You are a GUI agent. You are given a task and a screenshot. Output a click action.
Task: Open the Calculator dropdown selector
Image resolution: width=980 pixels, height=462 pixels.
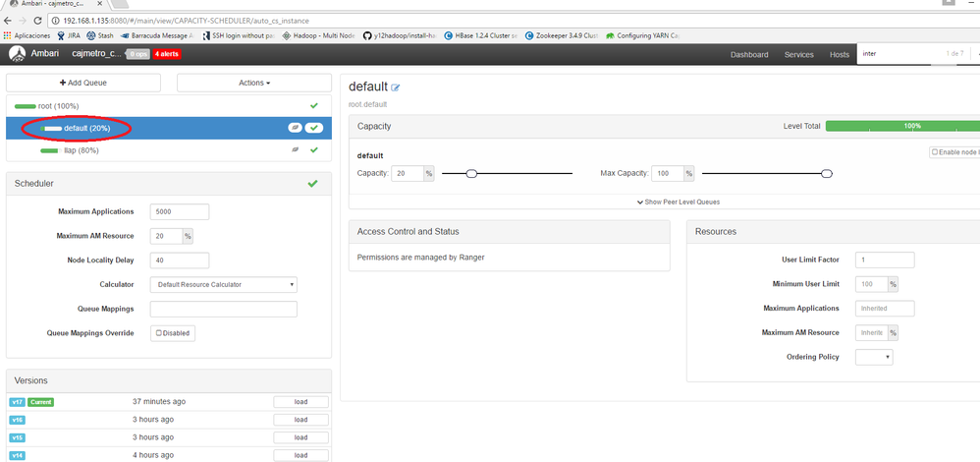pos(224,284)
